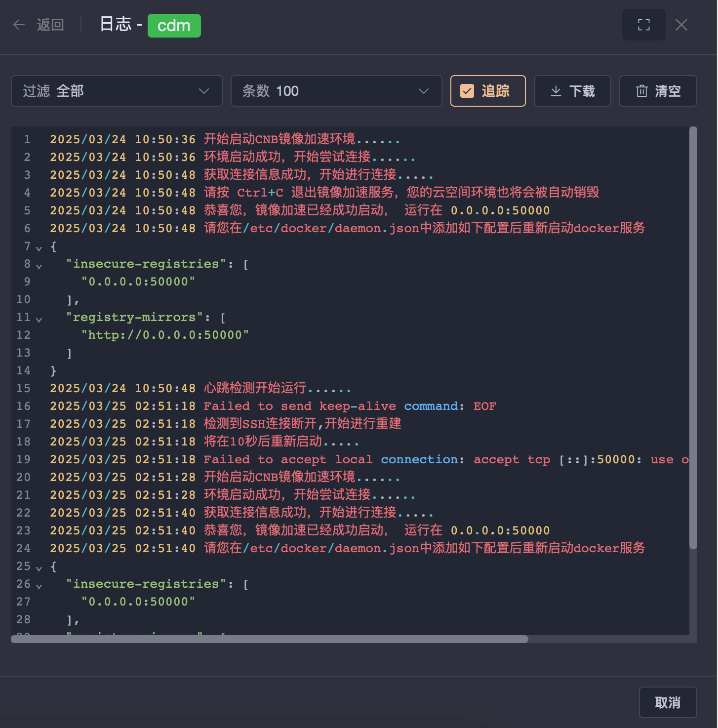The width and height of the screenshot is (718, 728).
Task: Close the log dialog with the X icon
Action: tap(681, 24)
